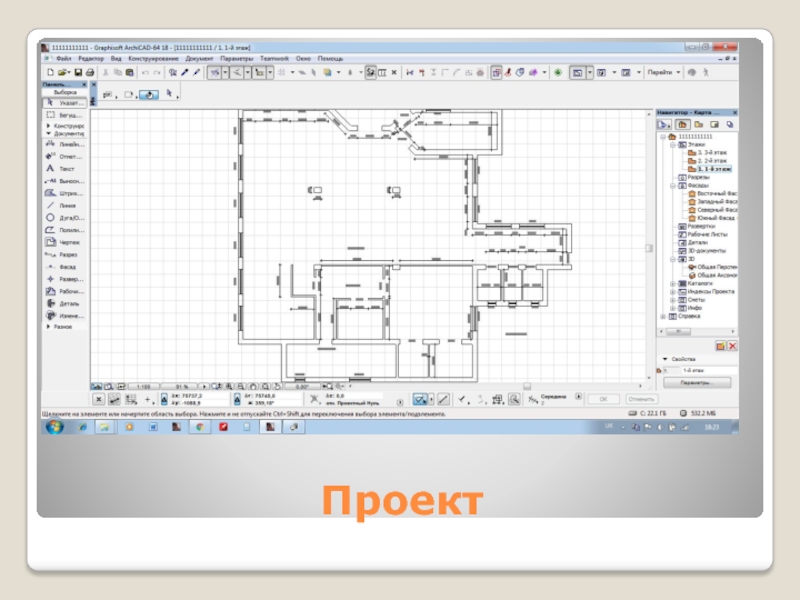Click the Параметры button in Navigator

696,383
